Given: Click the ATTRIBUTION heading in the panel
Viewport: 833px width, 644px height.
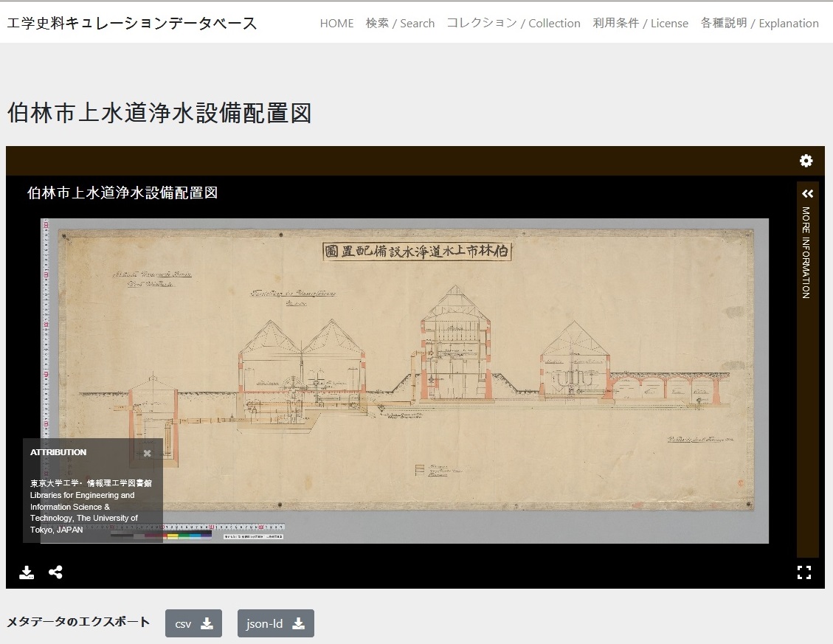Looking at the screenshot, I should [x=58, y=452].
